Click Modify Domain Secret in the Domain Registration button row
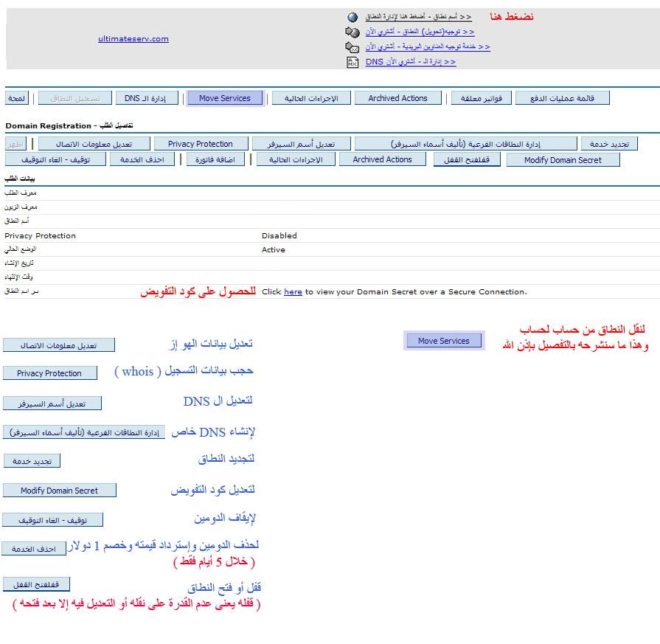Viewport: 660px width, 644px height. tap(563, 159)
